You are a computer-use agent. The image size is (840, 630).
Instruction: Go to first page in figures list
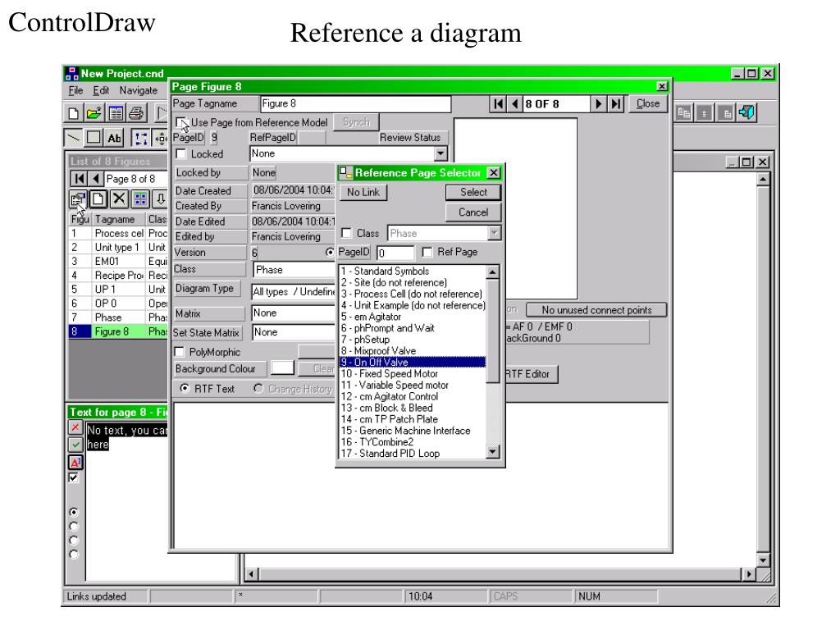[80, 178]
